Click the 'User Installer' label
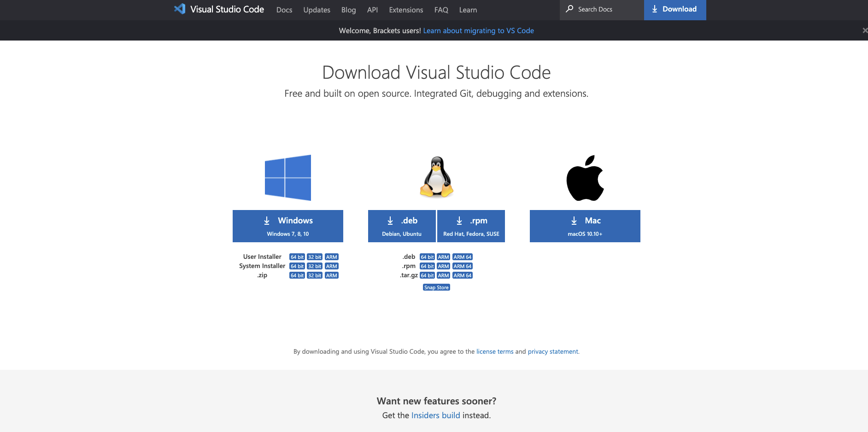 (x=262, y=257)
